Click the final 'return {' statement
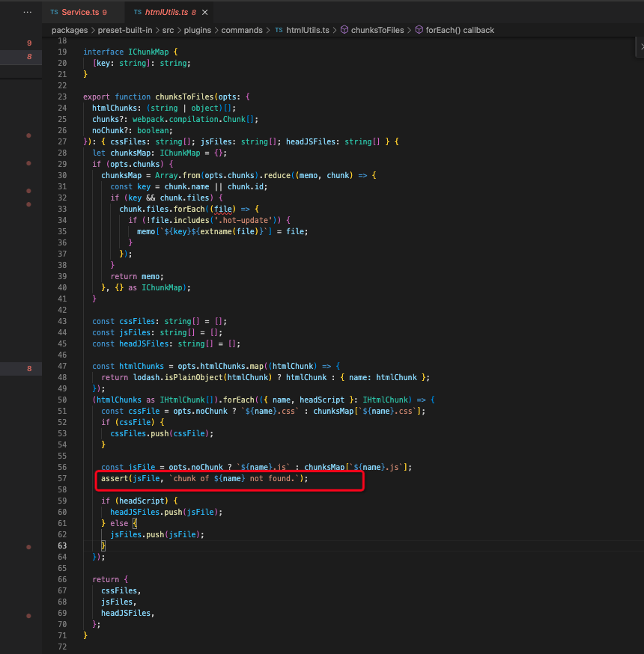The height and width of the screenshot is (654, 644). (110, 579)
